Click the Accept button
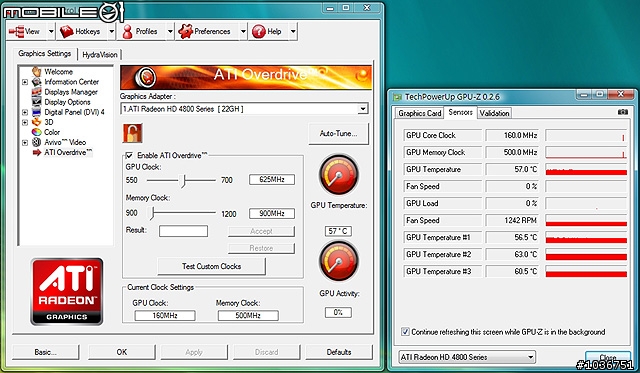This screenshot has width=640, height=373. click(x=261, y=231)
